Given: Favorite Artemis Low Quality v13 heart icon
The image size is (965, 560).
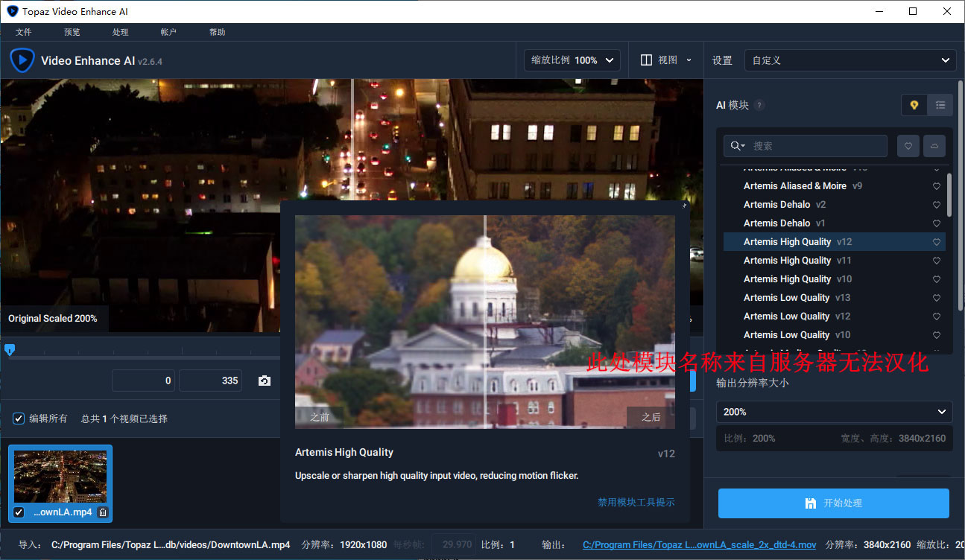Looking at the screenshot, I should 937,298.
